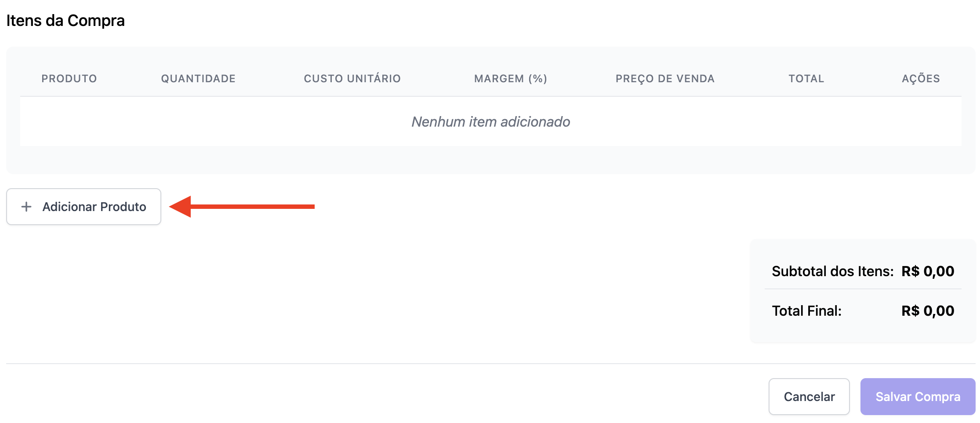Save the purchase with Salvar Compra
Image resolution: width=980 pixels, height=423 pixels.
[x=918, y=397]
